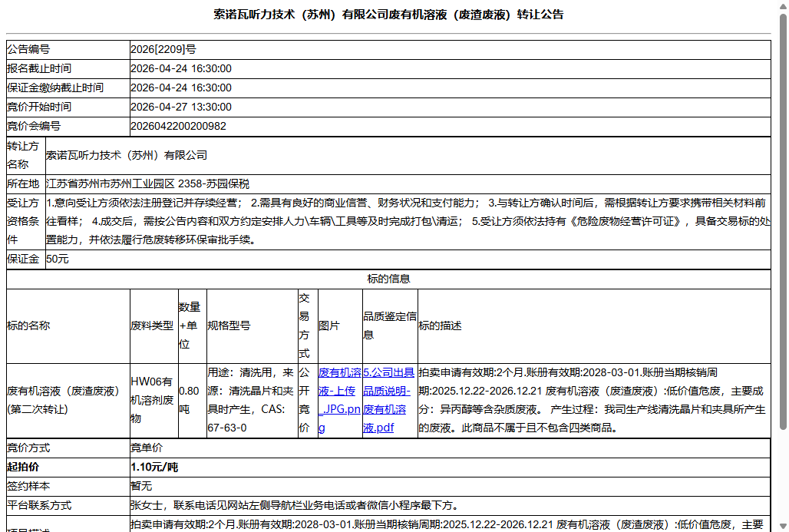Click the 公告编号 row label
789x532 pixels.
coord(28,49)
